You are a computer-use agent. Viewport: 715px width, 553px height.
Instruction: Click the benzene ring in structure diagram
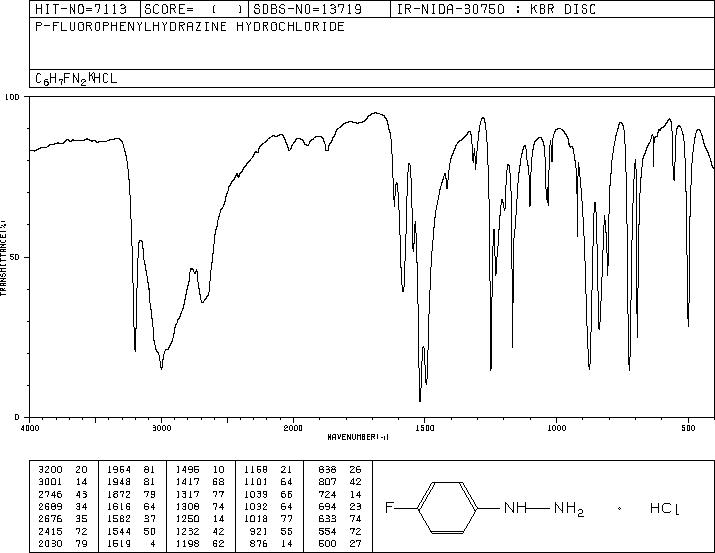[x=448, y=507]
